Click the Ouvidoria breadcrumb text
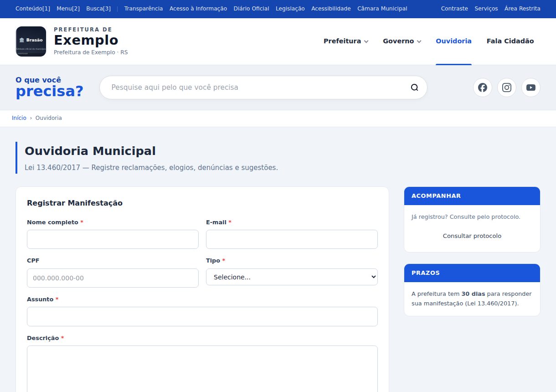Viewport: 556px width, 392px height. (x=49, y=118)
